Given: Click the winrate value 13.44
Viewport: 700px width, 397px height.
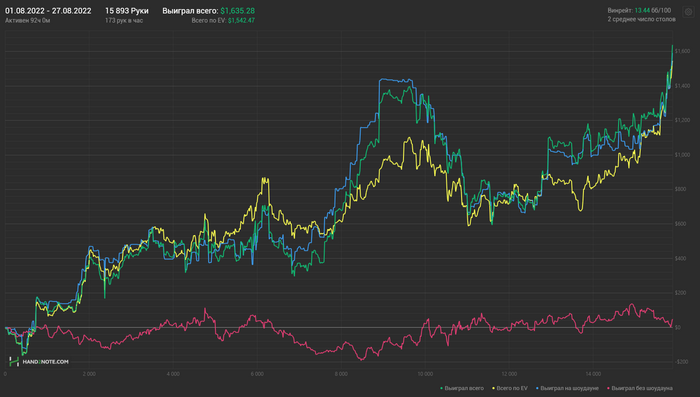Looking at the screenshot, I should (x=642, y=10).
